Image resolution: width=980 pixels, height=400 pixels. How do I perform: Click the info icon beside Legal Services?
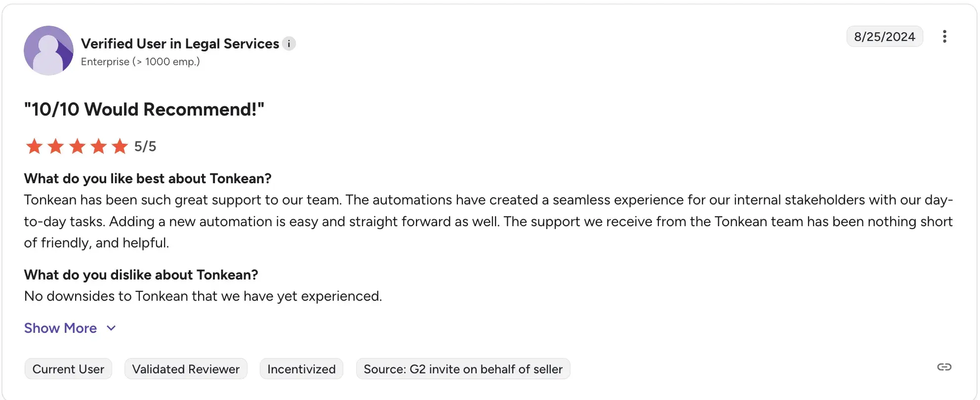(x=289, y=43)
